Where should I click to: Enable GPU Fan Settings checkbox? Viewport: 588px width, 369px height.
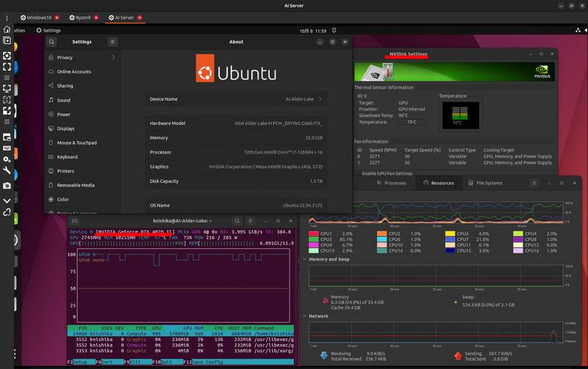(x=359, y=173)
